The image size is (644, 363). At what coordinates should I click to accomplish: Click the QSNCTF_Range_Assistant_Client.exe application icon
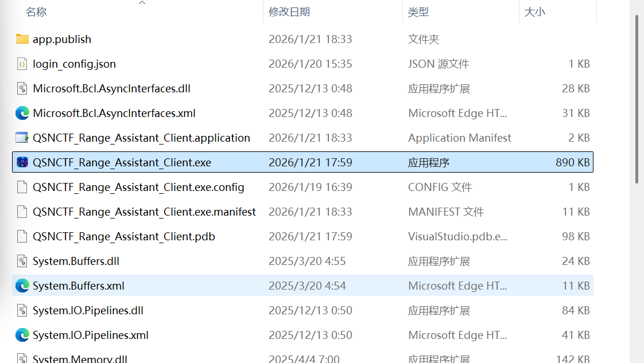click(x=22, y=162)
